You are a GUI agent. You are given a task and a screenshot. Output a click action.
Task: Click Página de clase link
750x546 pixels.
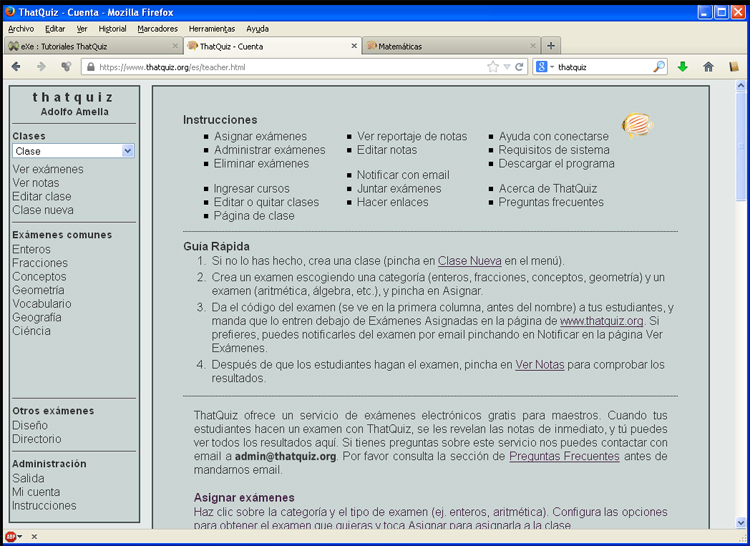254,216
